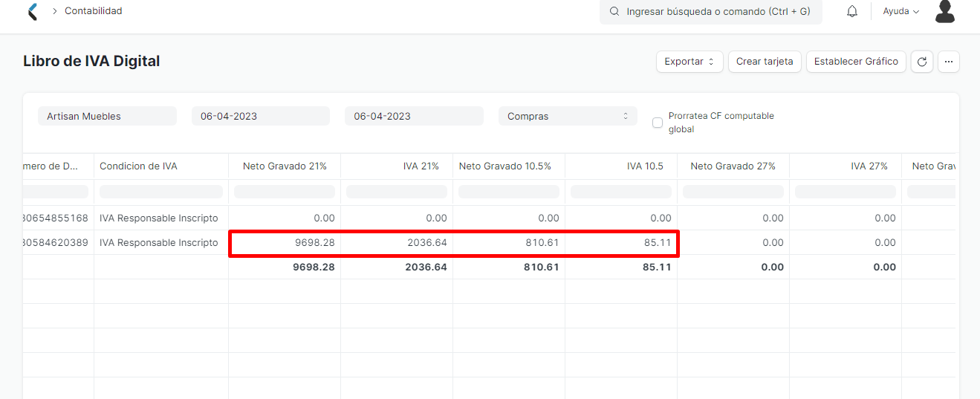
Task: Click Libro de IVA Digital title
Action: tap(91, 61)
